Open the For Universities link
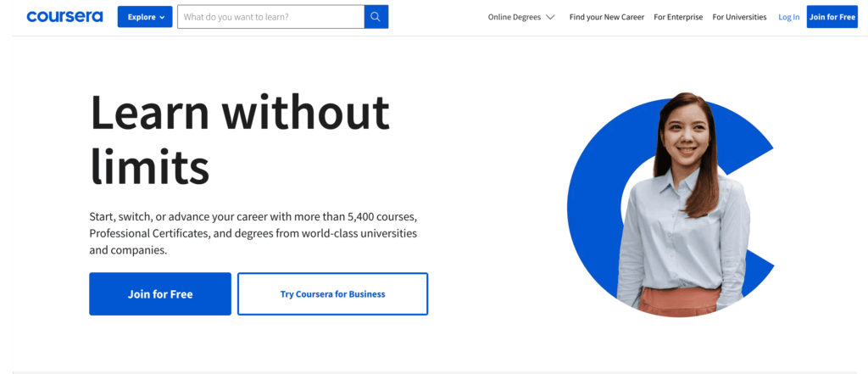 [739, 17]
